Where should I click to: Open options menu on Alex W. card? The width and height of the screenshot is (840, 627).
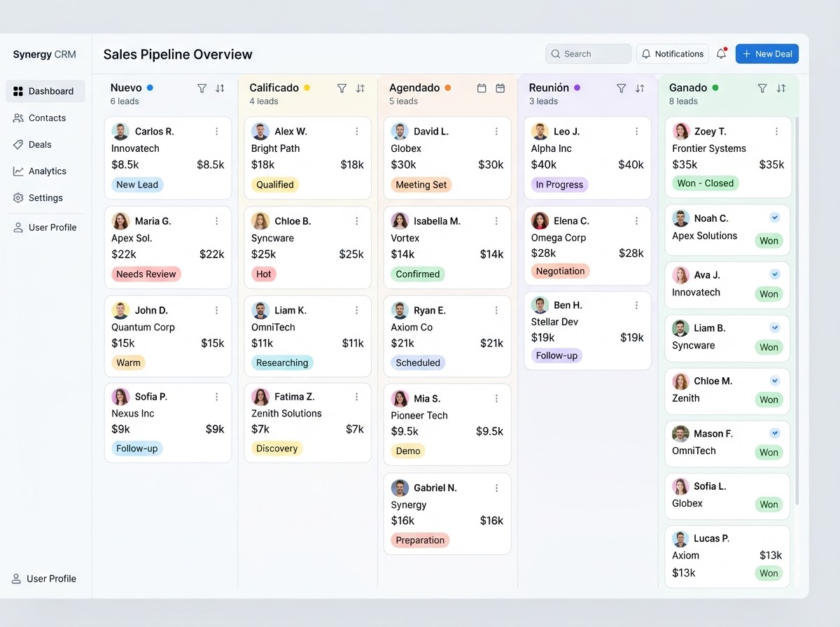click(x=357, y=132)
